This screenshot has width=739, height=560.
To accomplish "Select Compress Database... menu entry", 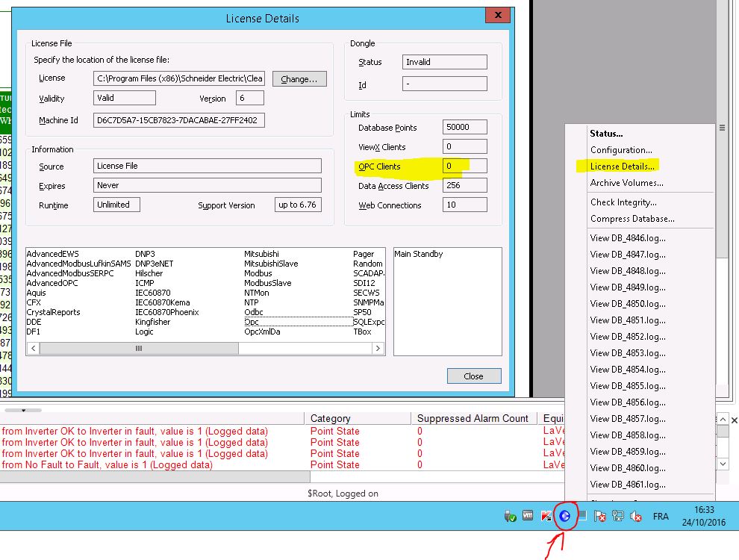I will click(x=632, y=219).
